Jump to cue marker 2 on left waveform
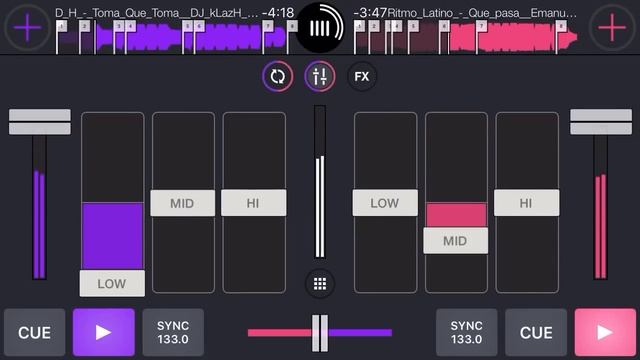Viewport: 640px width, 360px height. point(84,27)
